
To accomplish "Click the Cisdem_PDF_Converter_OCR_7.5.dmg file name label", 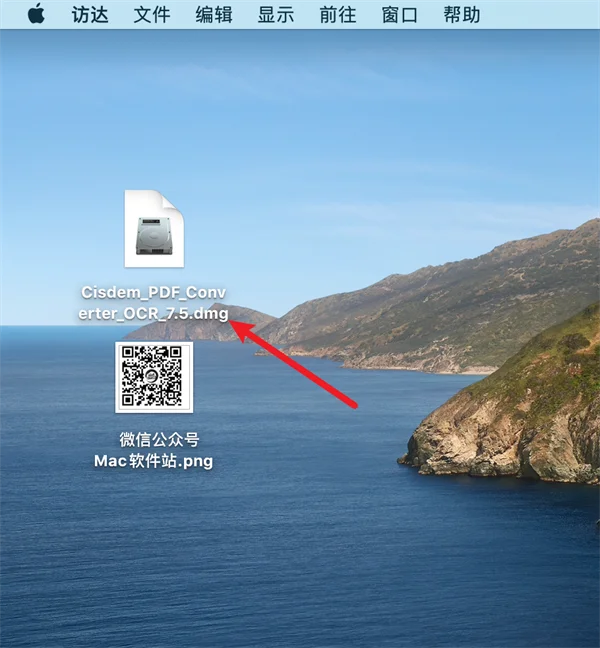I will (153, 303).
